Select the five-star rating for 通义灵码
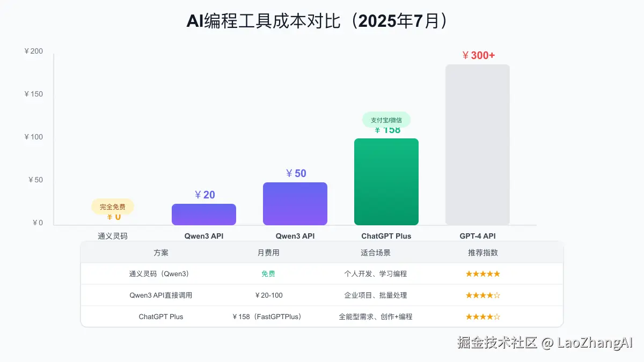Viewport: 644px width, 362px height. pos(482,274)
